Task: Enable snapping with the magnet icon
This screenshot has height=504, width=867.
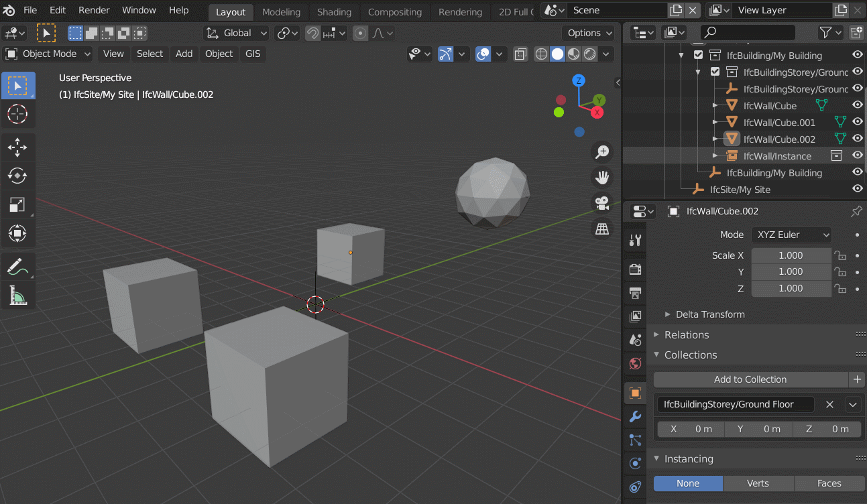Action: click(x=312, y=32)
